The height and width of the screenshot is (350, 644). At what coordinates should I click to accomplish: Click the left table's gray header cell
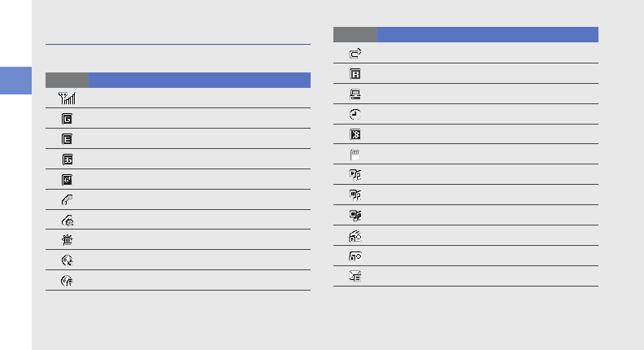tap(67, 80)
